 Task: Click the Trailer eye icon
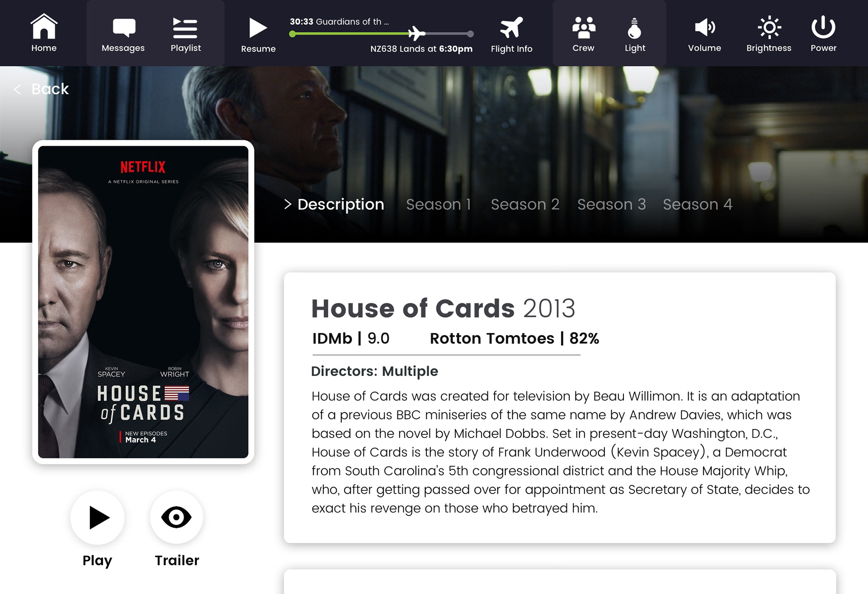(176, 517)
